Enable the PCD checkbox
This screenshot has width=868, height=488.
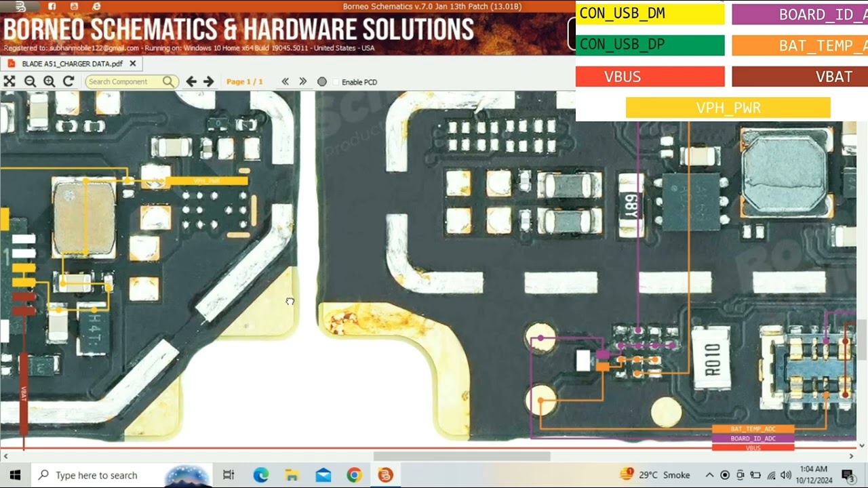coord(336,82)
